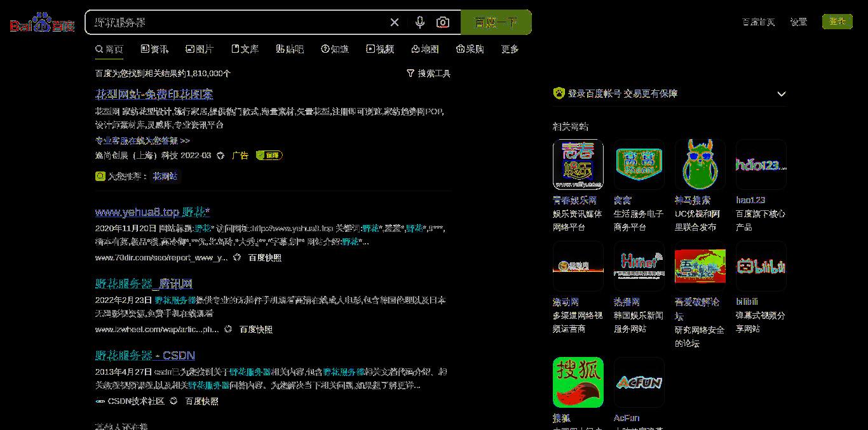Open 百度快照 for the lzwheel.com result
The width and height of the screenshot is (868, 430).
(x=256, y=330)
